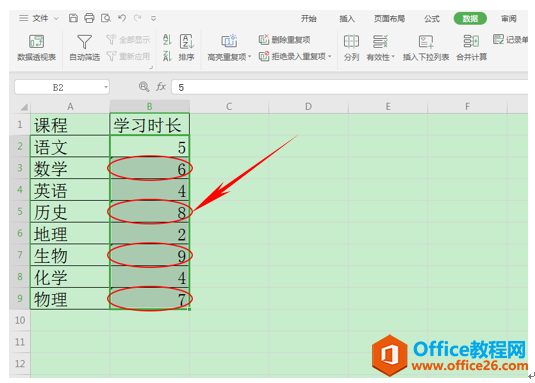Select column A header

pos(70,107)
